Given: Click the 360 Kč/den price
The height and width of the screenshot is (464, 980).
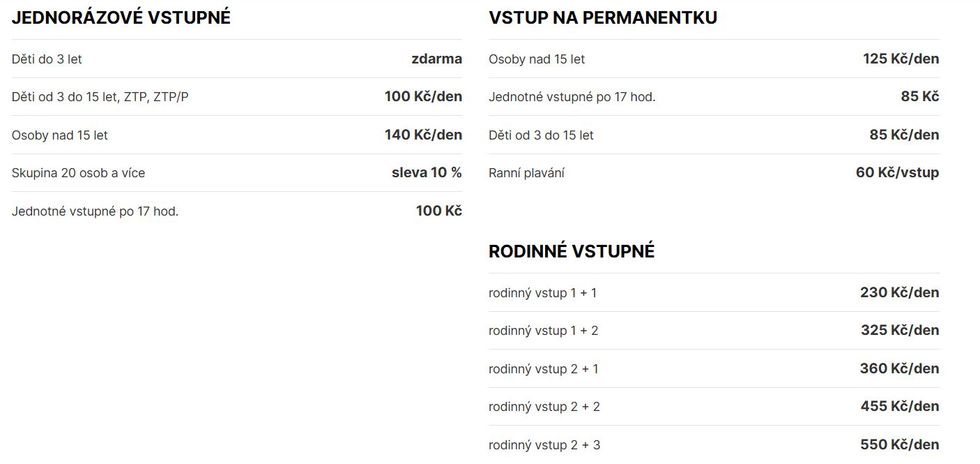Looking at the screenshot, I should coord(899,368).
